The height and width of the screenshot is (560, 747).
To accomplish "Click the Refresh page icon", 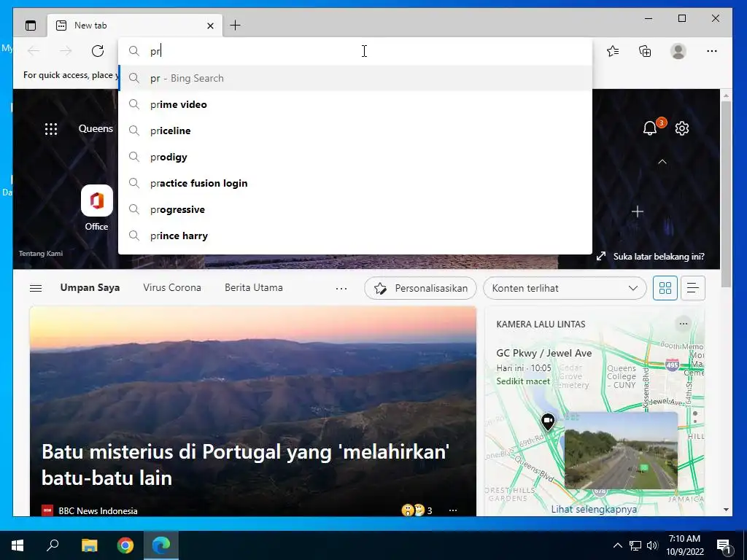I will click(98, 51).
